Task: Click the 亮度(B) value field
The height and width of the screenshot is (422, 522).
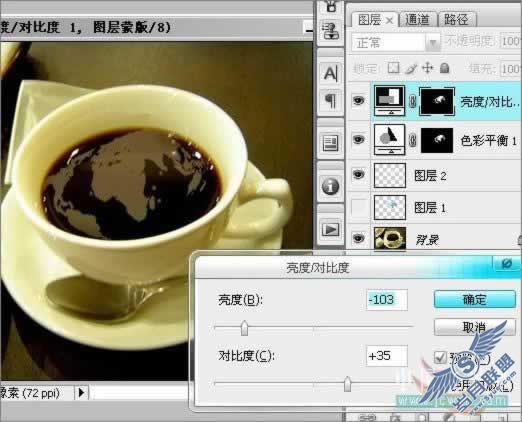Action: click(x=387, y=300)
